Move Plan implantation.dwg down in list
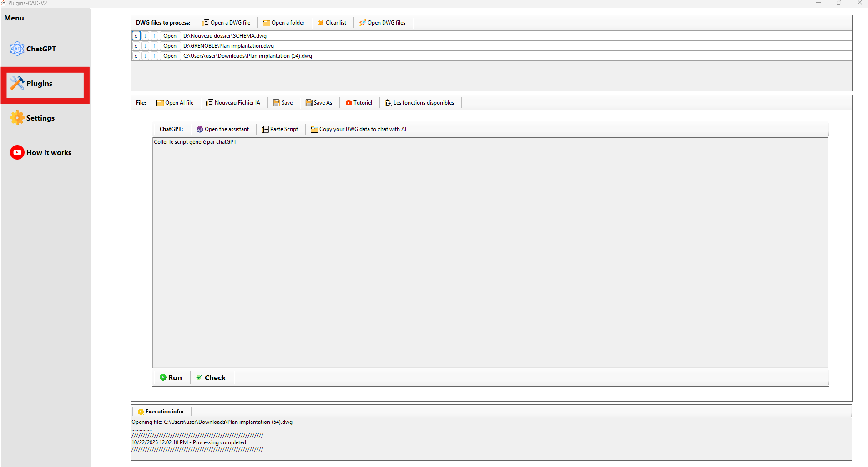 145,46
